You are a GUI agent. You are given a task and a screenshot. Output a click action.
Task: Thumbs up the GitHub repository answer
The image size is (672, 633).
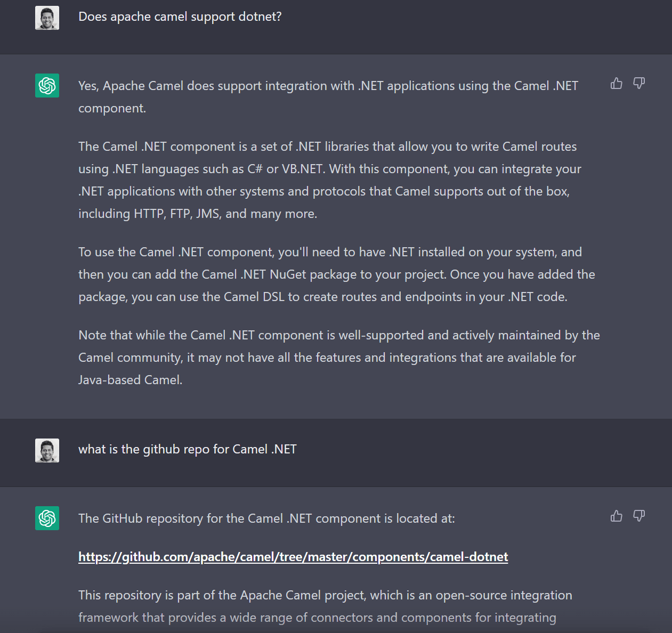pyautogui.click(x=616, y=516)
